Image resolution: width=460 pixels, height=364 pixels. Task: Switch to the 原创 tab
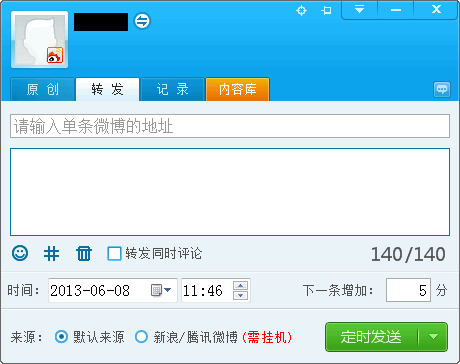coord(43,89)
